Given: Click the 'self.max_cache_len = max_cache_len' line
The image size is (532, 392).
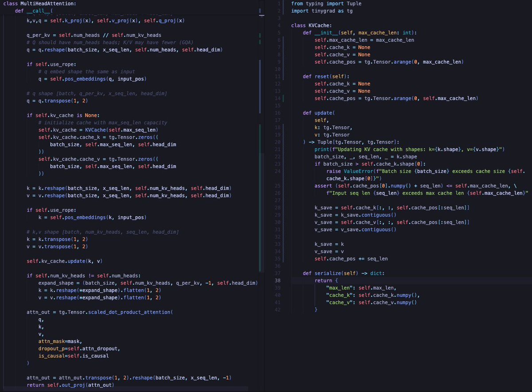Looking at the screenshot, I should coord(364,40).
